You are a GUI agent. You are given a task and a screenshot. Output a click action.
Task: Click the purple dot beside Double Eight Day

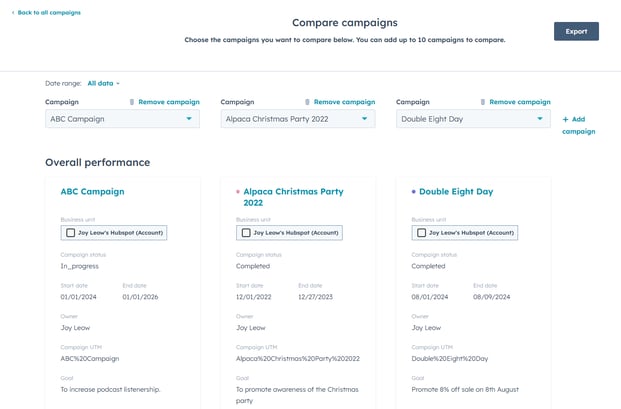[x=413, y=192]
